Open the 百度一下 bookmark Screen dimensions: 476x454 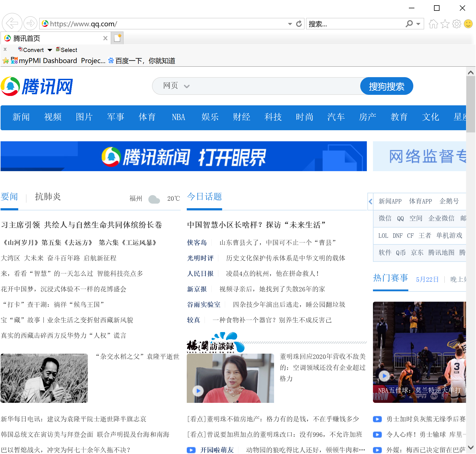pyautogui.click(x=142, y=61)
